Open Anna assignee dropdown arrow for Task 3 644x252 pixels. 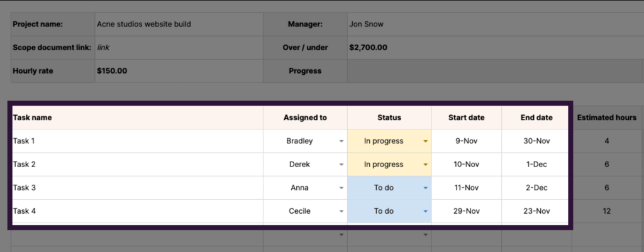click(x=341, y=188)
